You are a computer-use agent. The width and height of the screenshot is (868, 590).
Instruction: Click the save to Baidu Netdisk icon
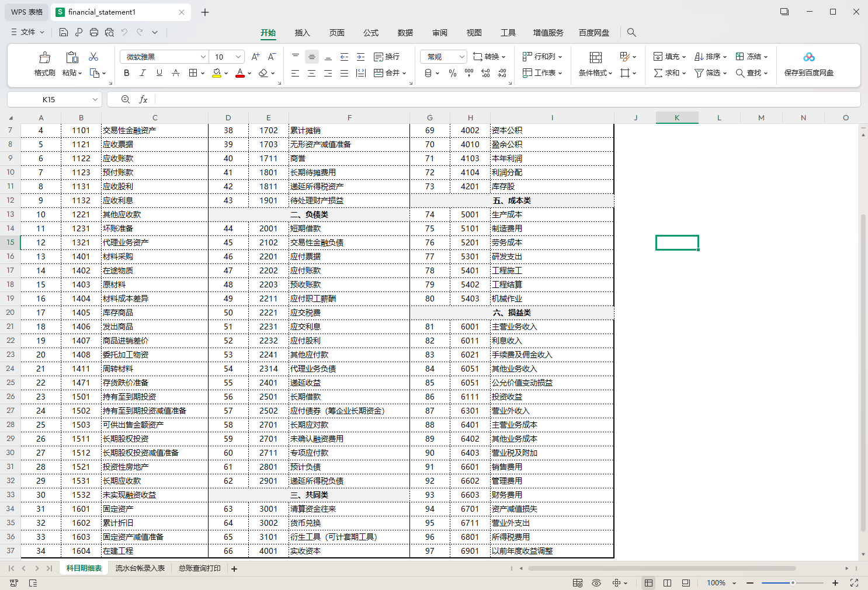pos(808,57)
